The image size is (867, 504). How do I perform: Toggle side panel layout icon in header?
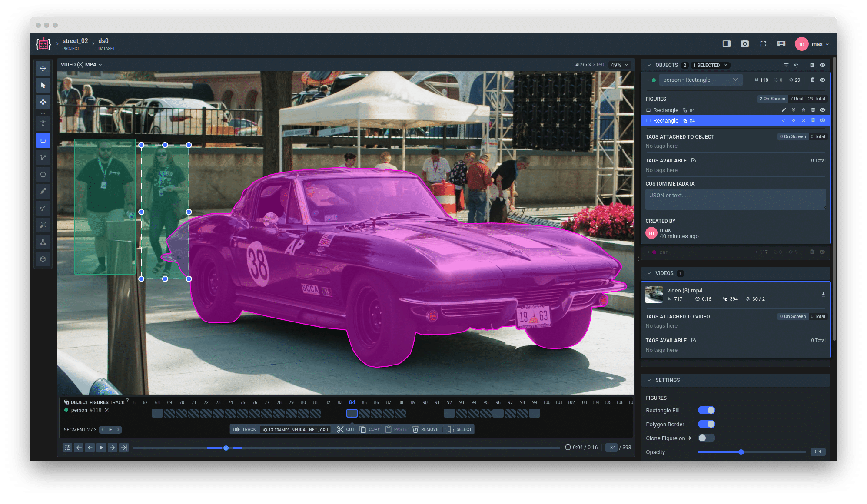click(727, 44)
